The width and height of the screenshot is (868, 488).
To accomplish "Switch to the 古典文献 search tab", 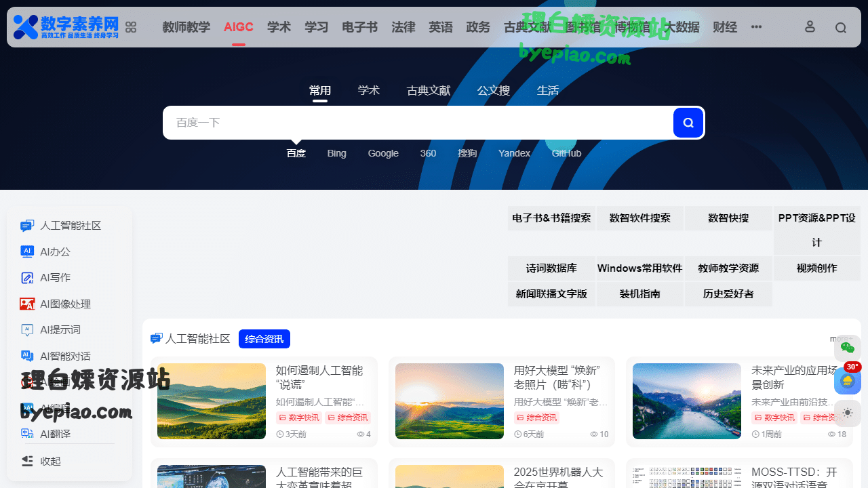I will [x=429, y=91].
